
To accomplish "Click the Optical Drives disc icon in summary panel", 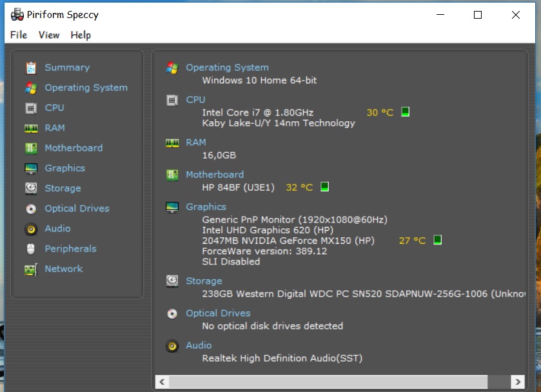I will pyautogui.click(x=172, y=313).
